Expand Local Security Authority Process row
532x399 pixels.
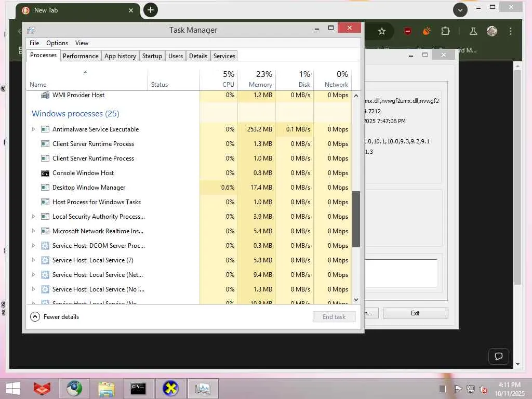coord(33,217)
